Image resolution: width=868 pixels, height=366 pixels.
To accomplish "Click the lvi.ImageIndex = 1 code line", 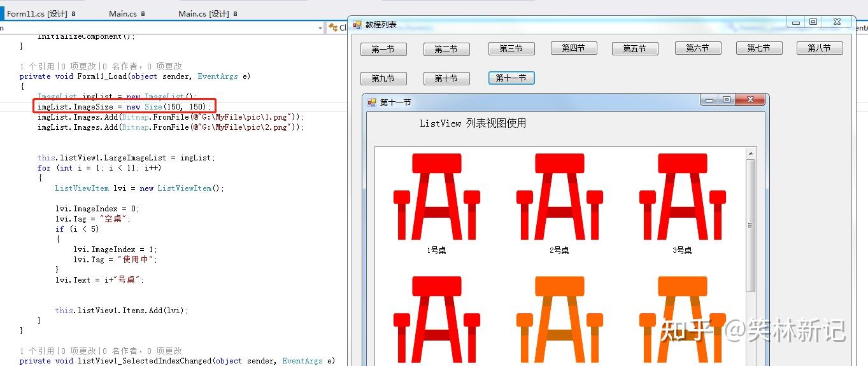I will pos(115,250).
